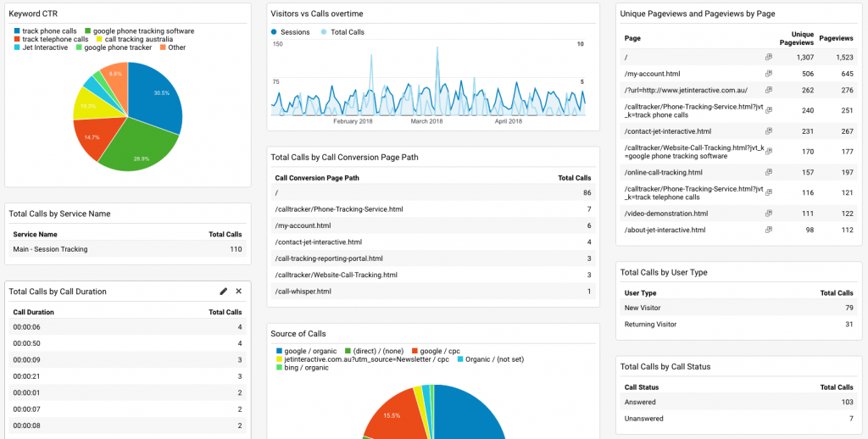Click the Unanswered call status row
The image size is (868, 439).
point(738,419)
